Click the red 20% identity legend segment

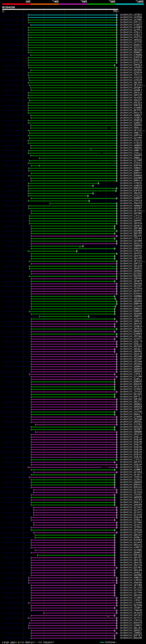point(16,4)
